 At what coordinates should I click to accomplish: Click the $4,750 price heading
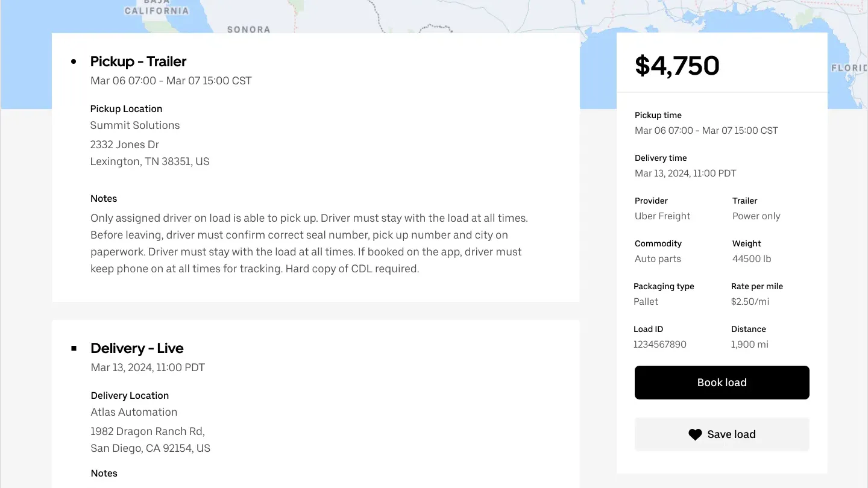tap(677, 65)
